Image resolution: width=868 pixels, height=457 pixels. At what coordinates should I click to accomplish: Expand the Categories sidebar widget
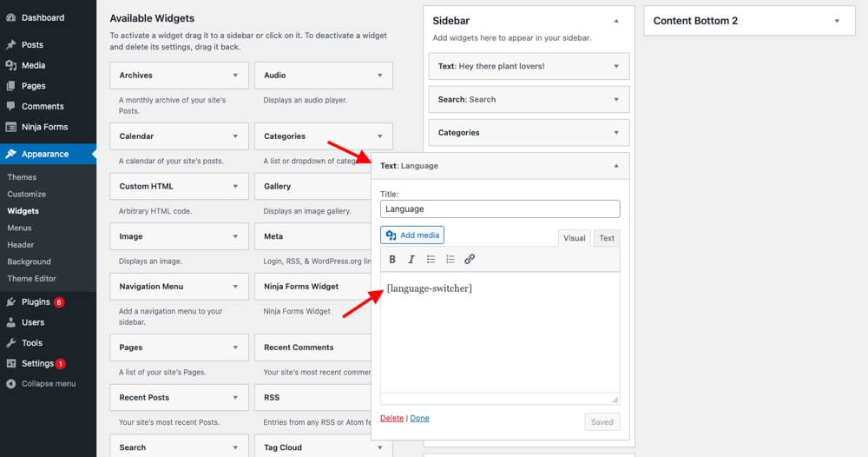[616, 133]
